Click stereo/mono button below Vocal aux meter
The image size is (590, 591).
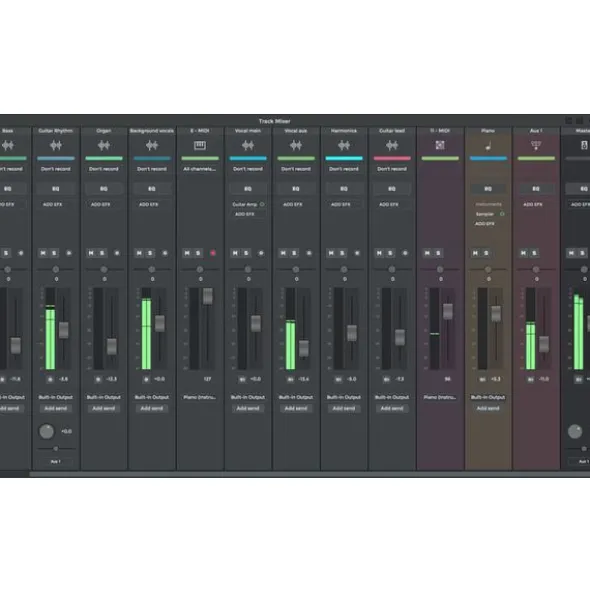[x=290, y=379]
